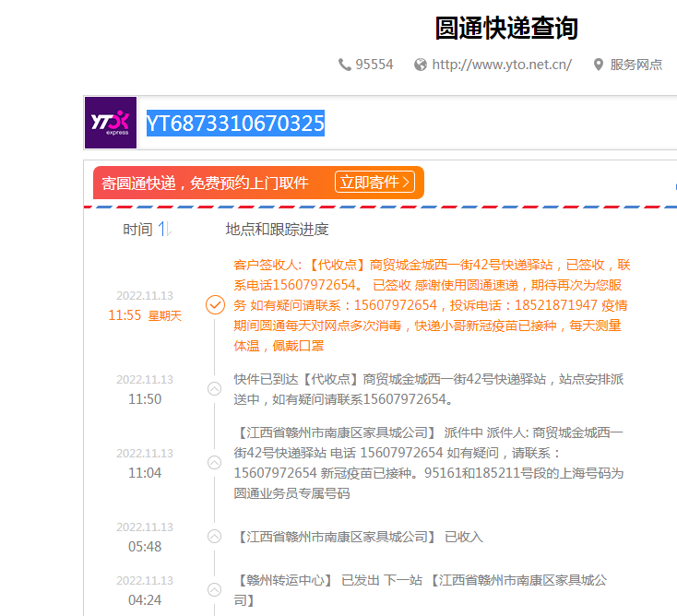Click the location pin icon for 服务网点
Screen dimensions: 677x616
point(599,65)
